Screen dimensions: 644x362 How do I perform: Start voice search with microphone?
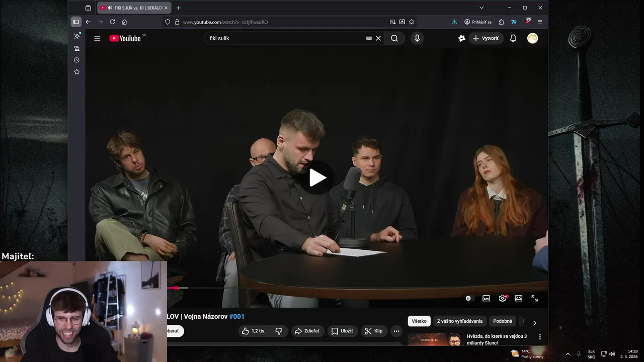coord(417,38)
